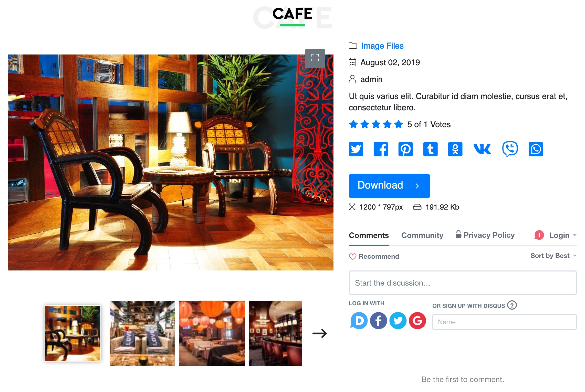The height and width of the screenshot is (392, 585).
Task: Click the VK share icon
Action: pos(482,149)
